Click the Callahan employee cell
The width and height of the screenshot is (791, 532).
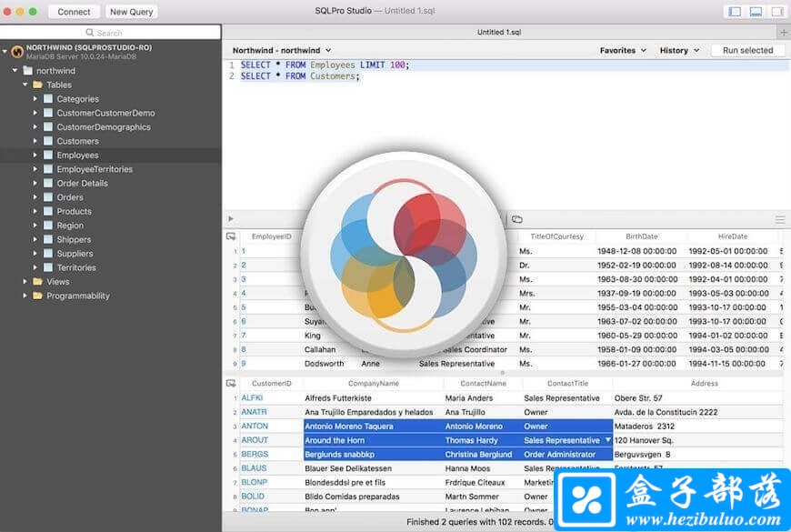[320, 349]
